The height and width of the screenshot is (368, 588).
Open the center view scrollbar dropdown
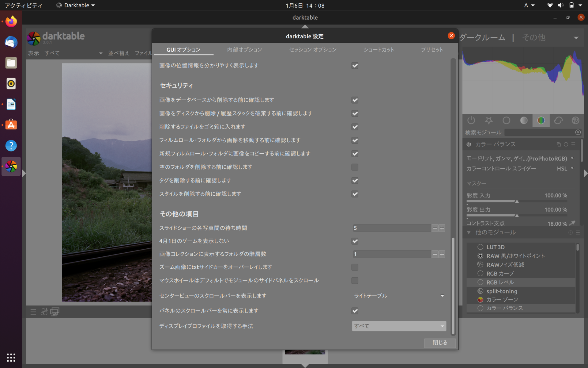[399, 296]
